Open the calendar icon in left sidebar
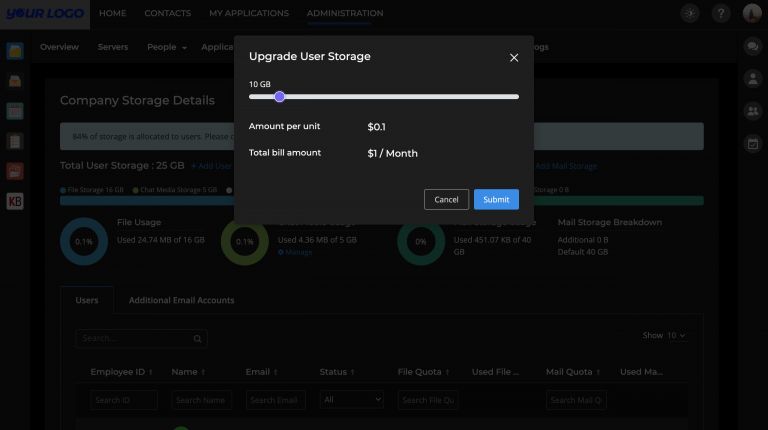Image resolution: width=768 pixels, height=430 pixels. [x=15, y=111]
